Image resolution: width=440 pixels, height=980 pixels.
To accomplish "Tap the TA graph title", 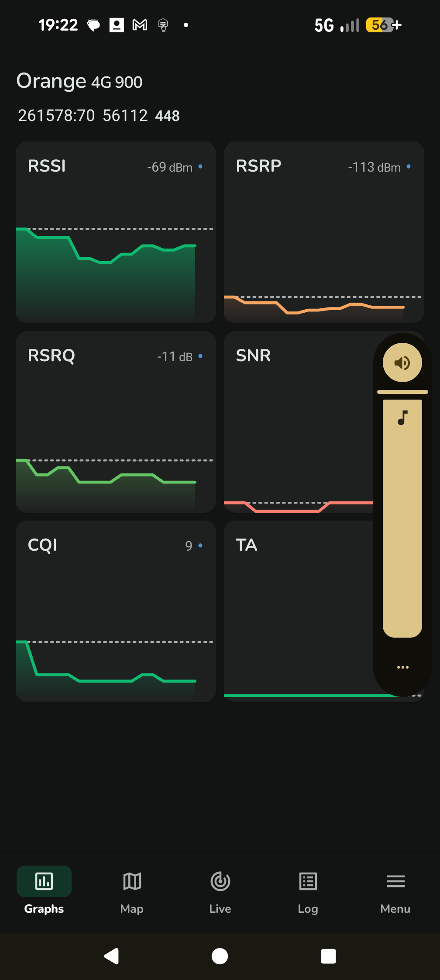I will 247,545.
